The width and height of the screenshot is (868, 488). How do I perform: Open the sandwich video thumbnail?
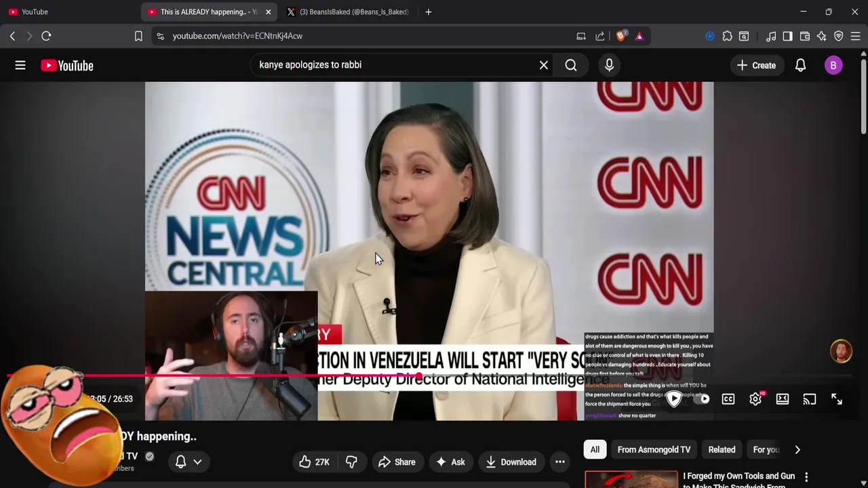(631, 479)
